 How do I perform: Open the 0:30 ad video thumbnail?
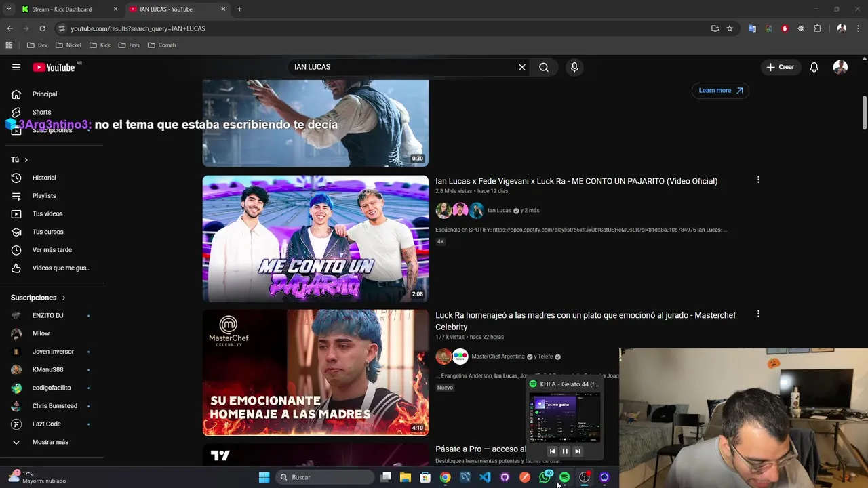[315, 123]
